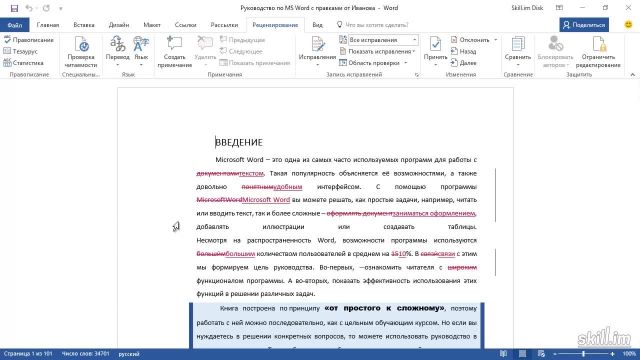The image size is (640, 360).
Task: Open Запись исправлений dialog launcher
Action: tap(417, 75)
